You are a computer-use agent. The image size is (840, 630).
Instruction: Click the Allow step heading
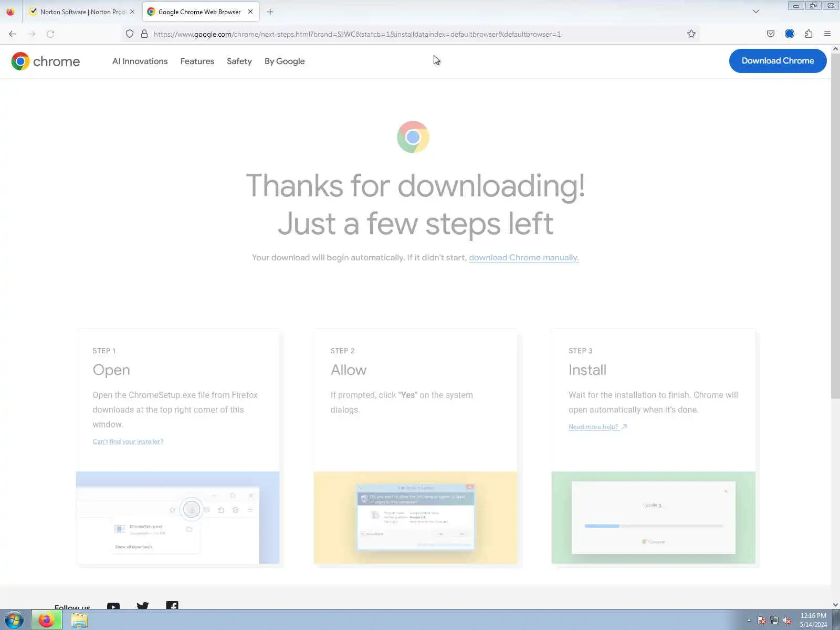pos(349,370)
